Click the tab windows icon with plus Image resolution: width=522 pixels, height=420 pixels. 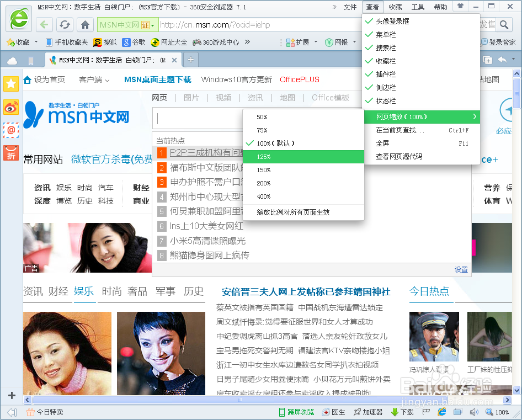click(488, 60)
